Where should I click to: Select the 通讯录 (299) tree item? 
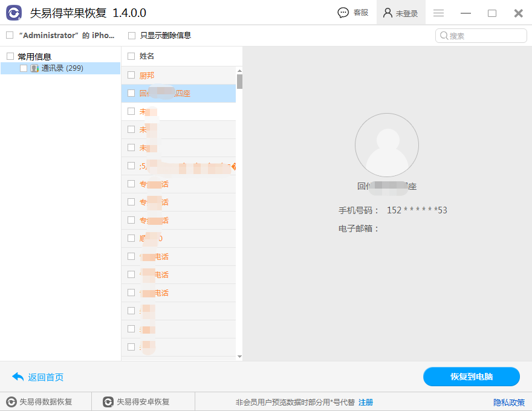pyautogui.click(x=60, y=68)
